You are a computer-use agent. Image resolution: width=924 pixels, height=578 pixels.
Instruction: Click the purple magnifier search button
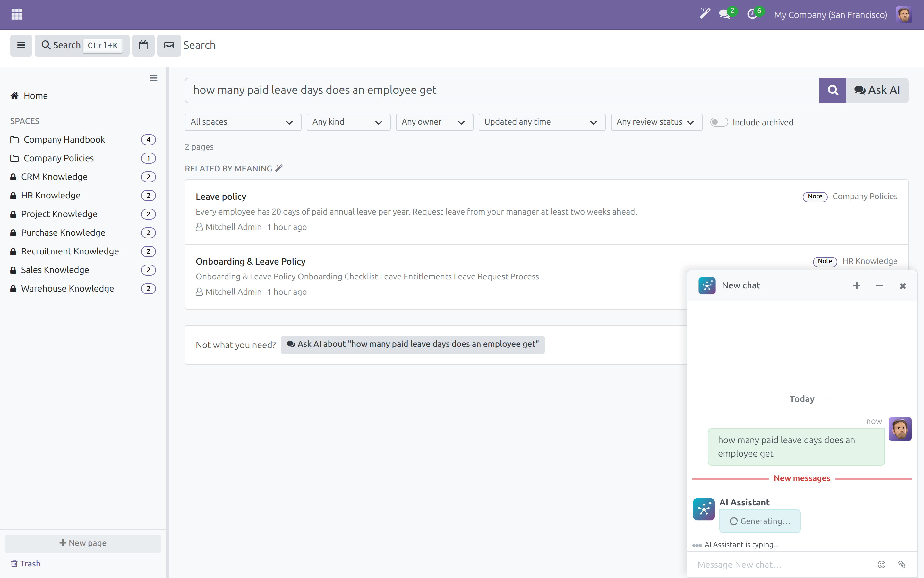833,90
